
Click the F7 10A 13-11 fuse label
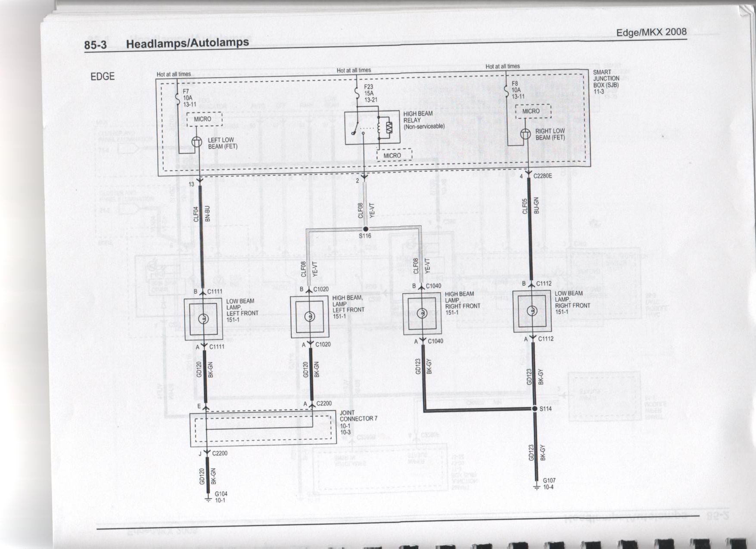click(x=190, y=98)
